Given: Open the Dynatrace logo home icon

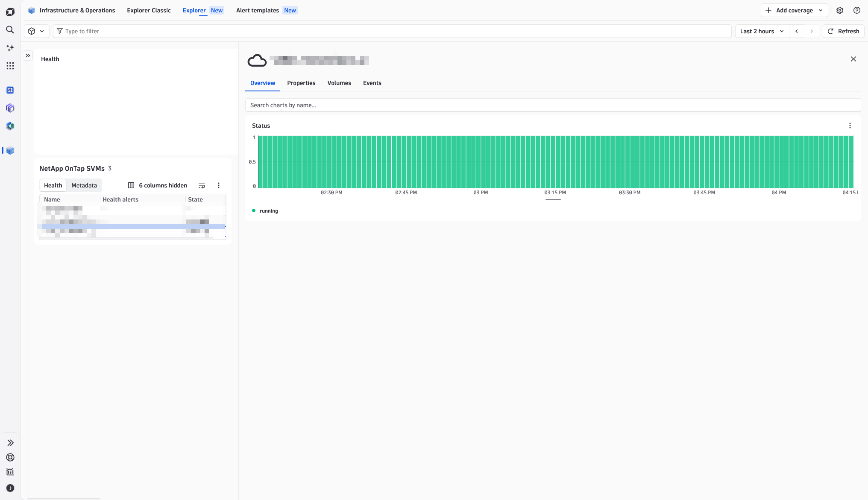Looking at the screenshot, I should coord(10,12).
